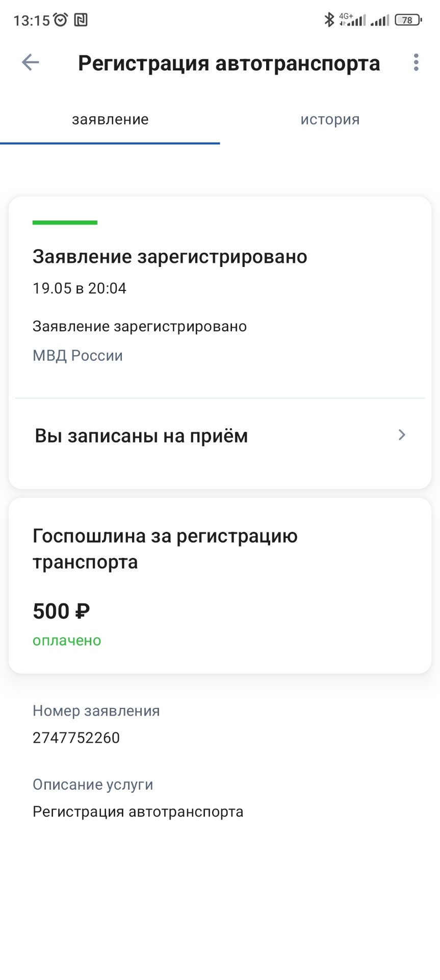
Task: Tap the NFC status bar icon
Action: coord(81,20)
